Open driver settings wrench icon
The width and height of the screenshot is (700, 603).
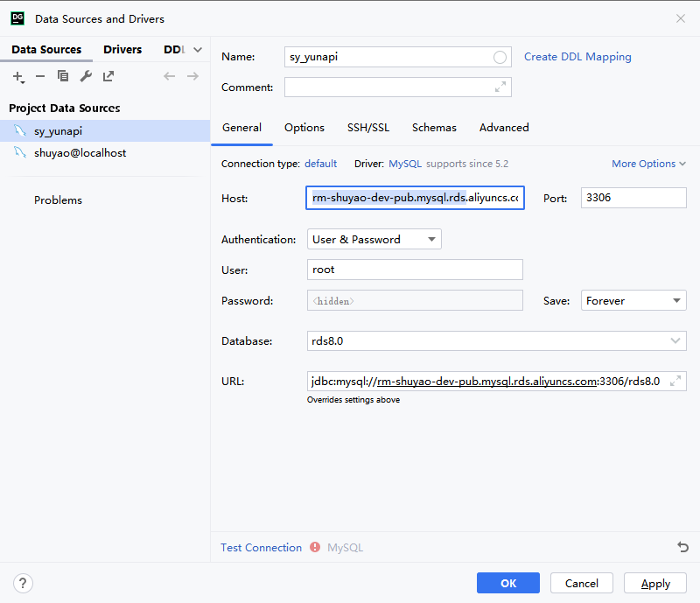click(86, 76)
